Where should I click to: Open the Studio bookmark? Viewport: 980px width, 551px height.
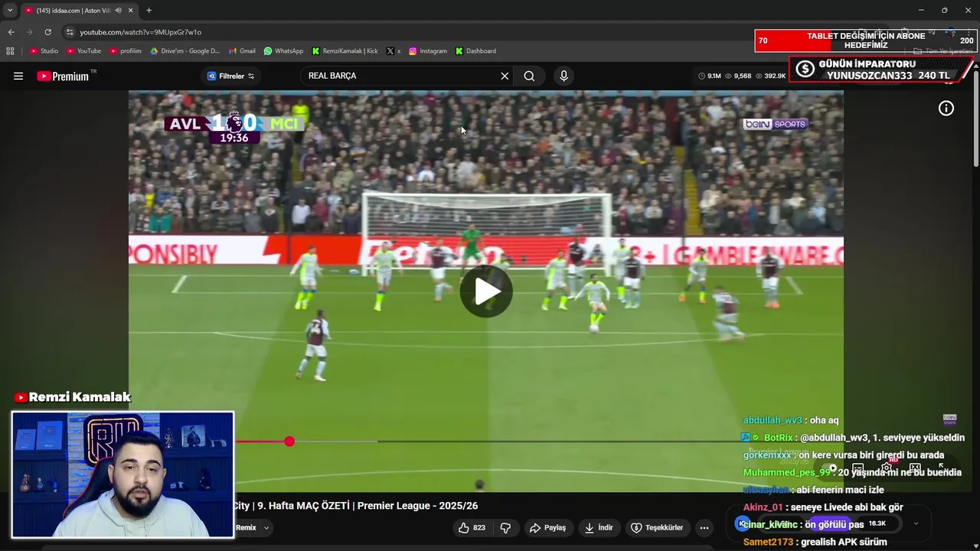[44, 51]
